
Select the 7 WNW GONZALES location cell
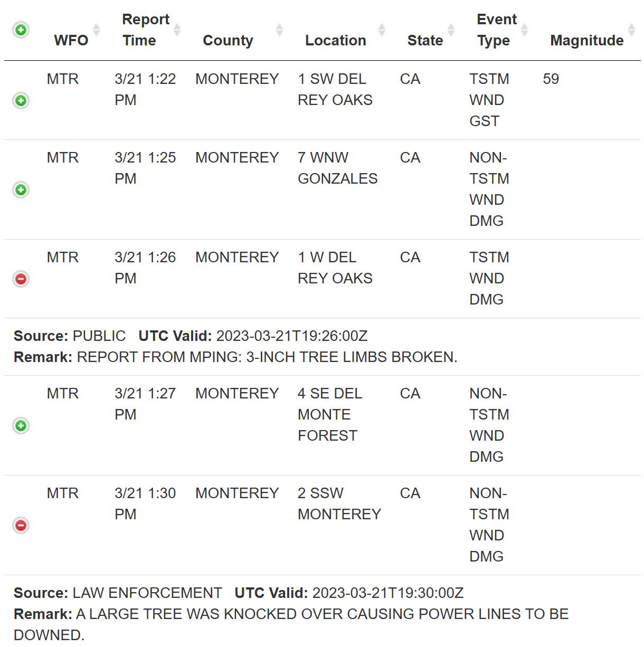click(x=337, y=168)
